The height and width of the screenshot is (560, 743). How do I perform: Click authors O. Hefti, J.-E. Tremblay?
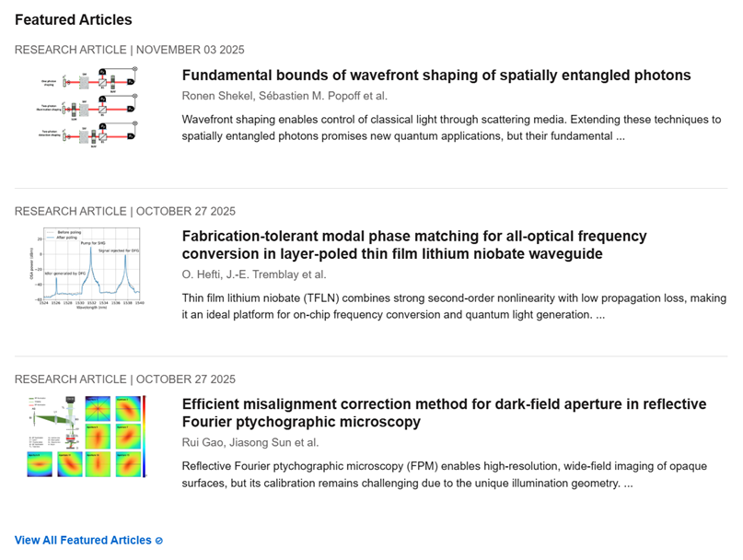(x=254, y=274)
